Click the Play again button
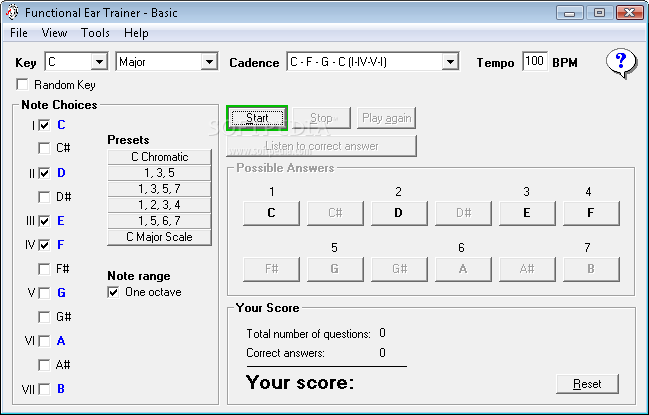This screenshot has width=649, height=415. [387, 118]
